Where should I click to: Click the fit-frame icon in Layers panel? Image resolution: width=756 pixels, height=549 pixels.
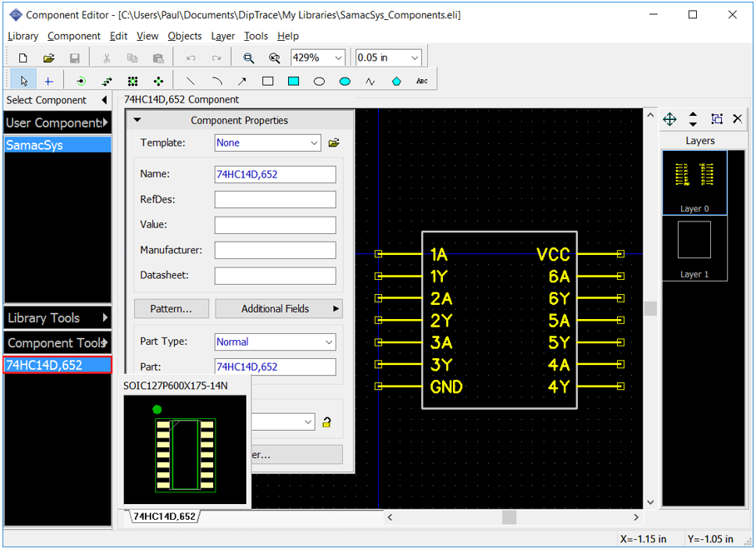(x=717, y=118)
